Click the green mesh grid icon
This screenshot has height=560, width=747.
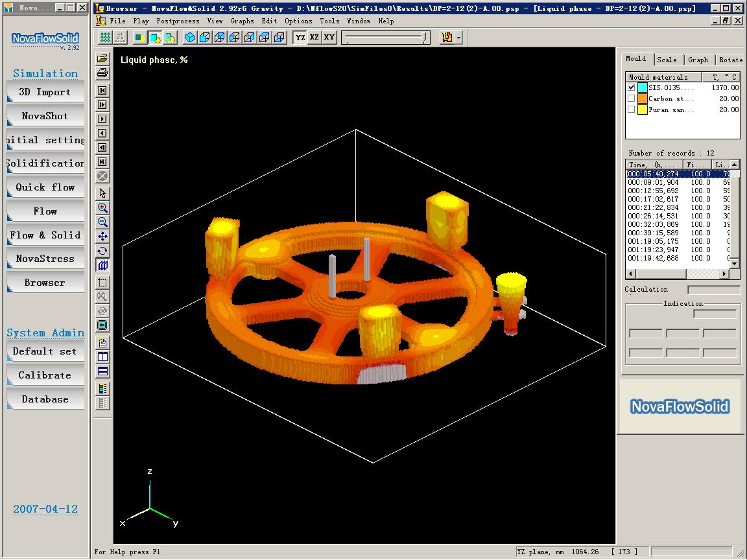pos(105,37)
